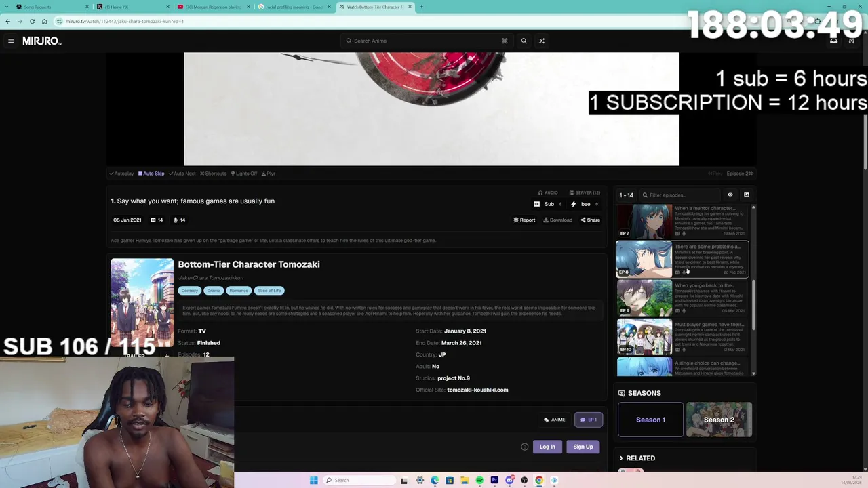Click the Sign Up button
The height and width of the screenshot is (488, 868).
[x=583, y=447]
